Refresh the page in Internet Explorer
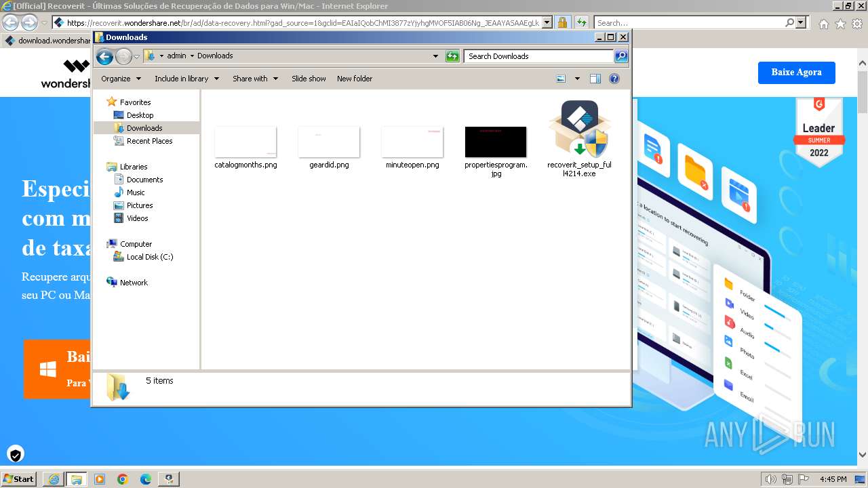The image size is (868, 488). tap(581, 23)
